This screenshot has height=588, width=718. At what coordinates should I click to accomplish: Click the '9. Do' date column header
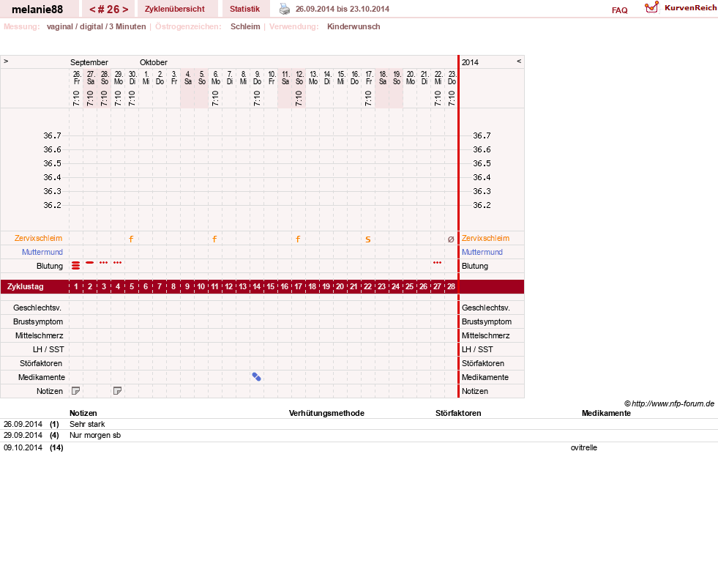[x=257, y=78]
